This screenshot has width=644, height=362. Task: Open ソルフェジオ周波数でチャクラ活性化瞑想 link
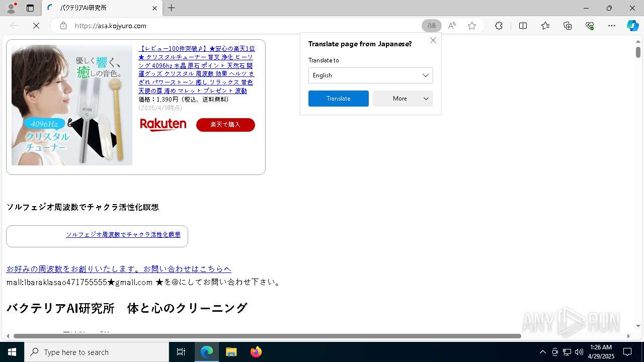pos(123,235)
